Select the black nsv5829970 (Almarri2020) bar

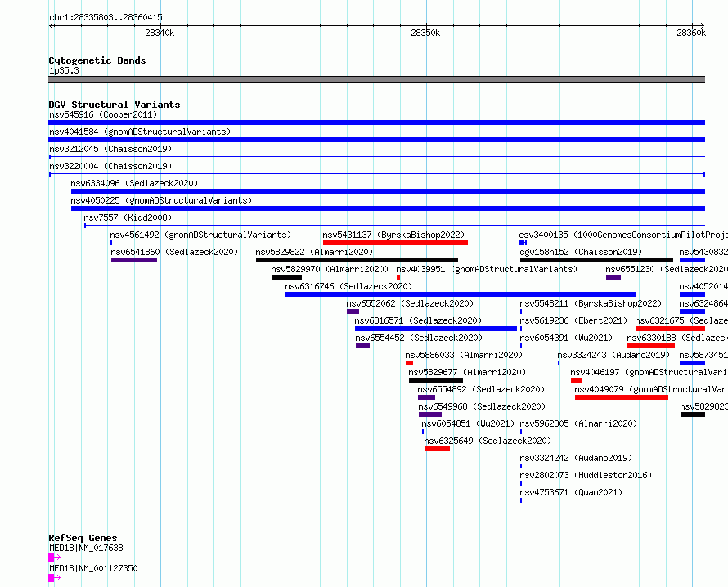(286, 277)
